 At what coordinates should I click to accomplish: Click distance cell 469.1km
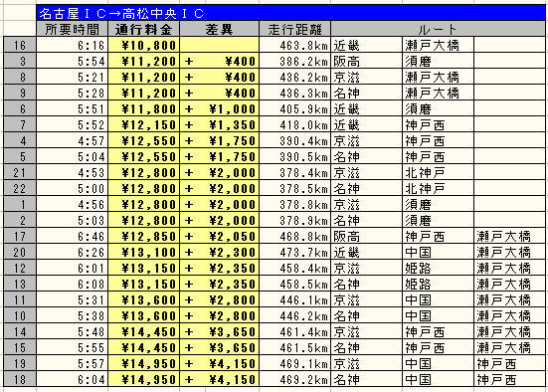295,363
